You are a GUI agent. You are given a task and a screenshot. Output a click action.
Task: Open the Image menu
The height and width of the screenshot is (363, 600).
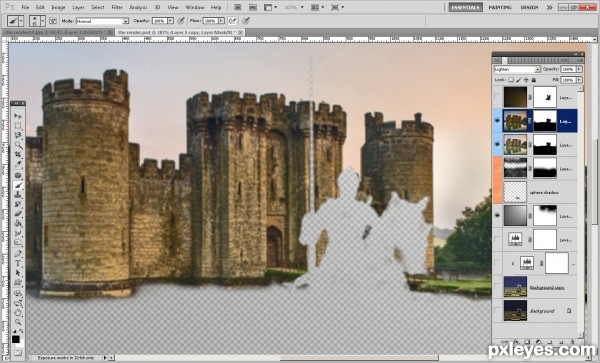(58, 7)
